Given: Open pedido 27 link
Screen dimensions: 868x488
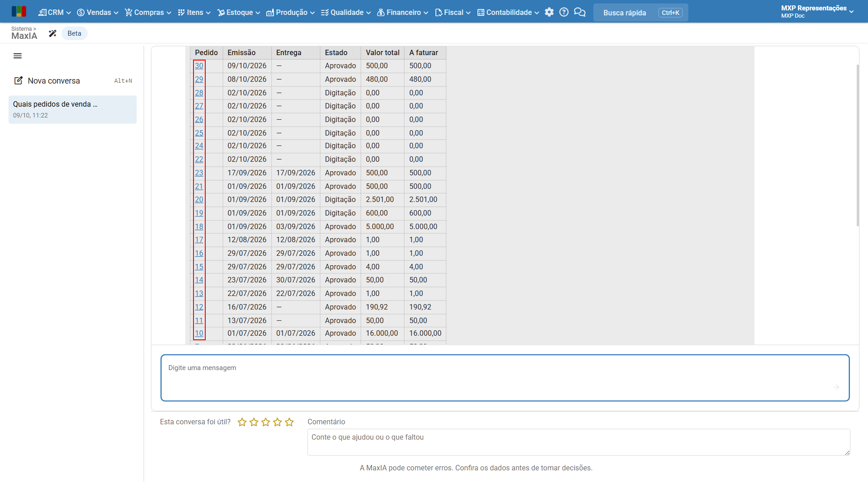Looking at the screenshot, I should pyautogui.click(x=199, y=106).
